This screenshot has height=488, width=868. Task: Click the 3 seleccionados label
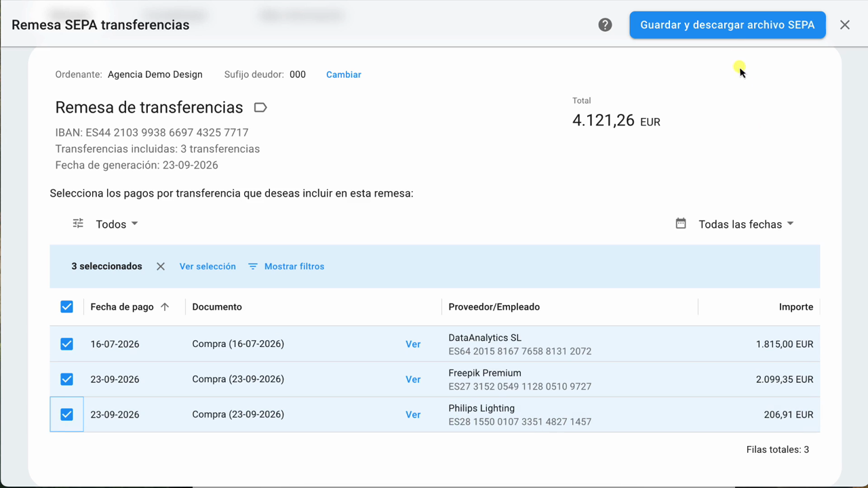[x=107, y=266]
